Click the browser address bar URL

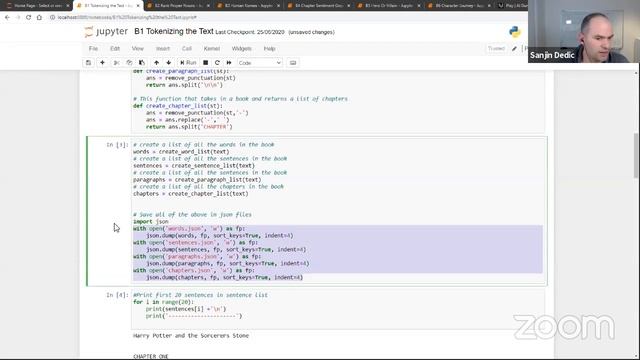127,18
